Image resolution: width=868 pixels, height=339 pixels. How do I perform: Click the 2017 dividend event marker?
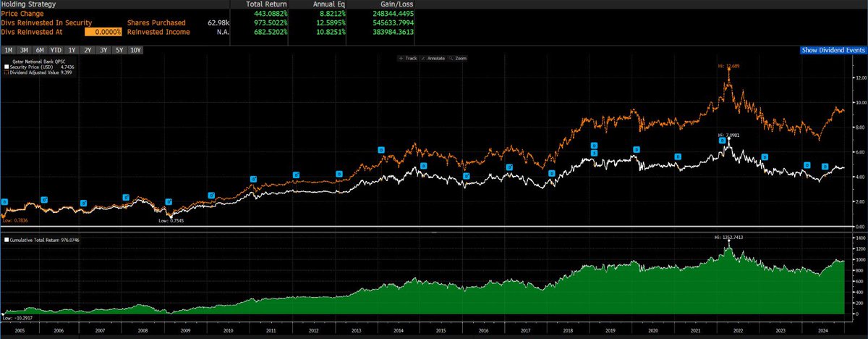(509, 167)
